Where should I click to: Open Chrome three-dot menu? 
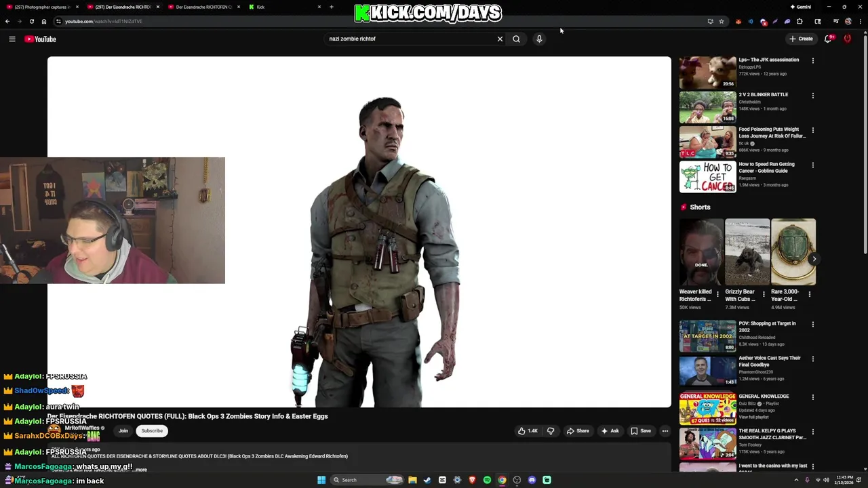tap(861, 21)
